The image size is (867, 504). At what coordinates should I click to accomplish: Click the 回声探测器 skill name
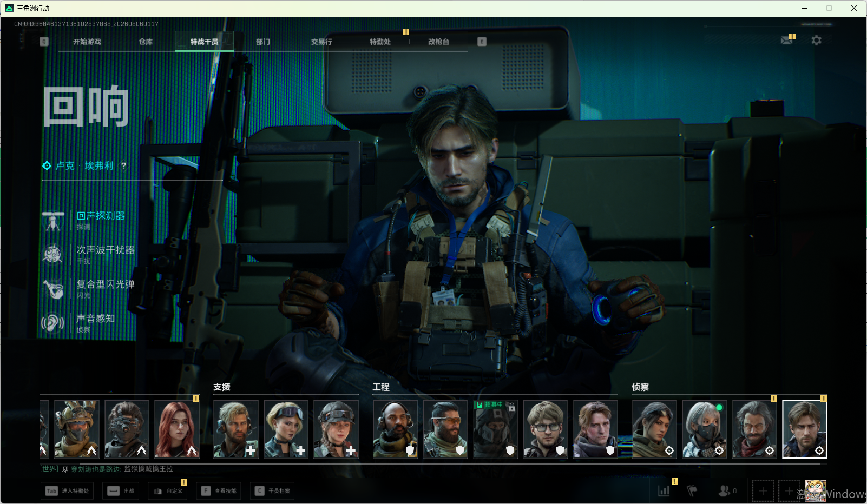coord(101,216)
